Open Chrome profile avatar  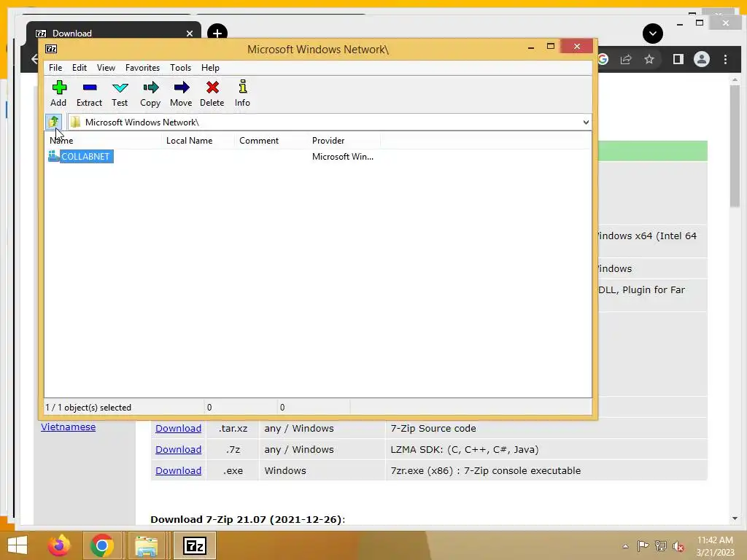click(701, 59)
